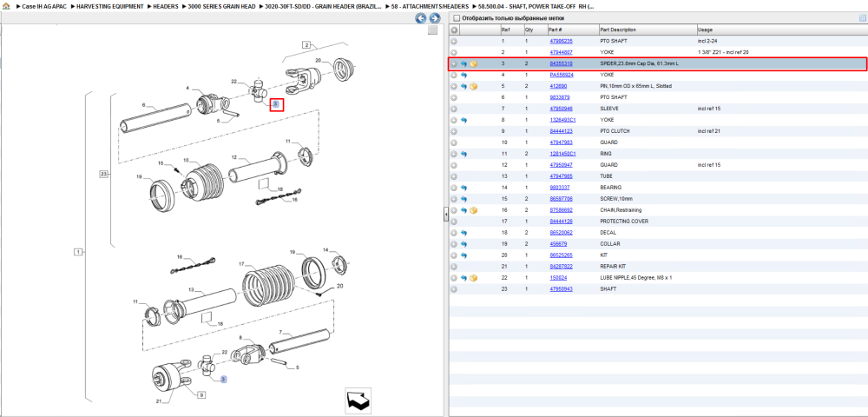Click the large return arrow icon below diagram
This screenshot has width=868, height=417.
[358, 400]
